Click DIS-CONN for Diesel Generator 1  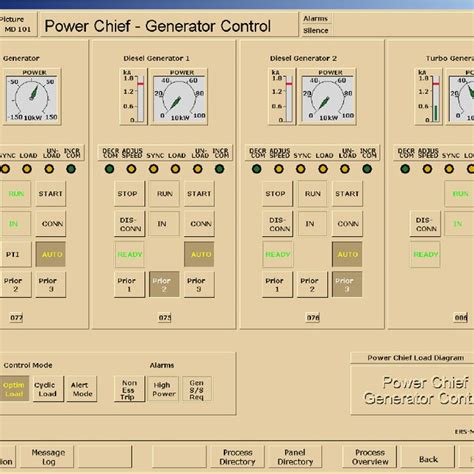pos(129,224)
